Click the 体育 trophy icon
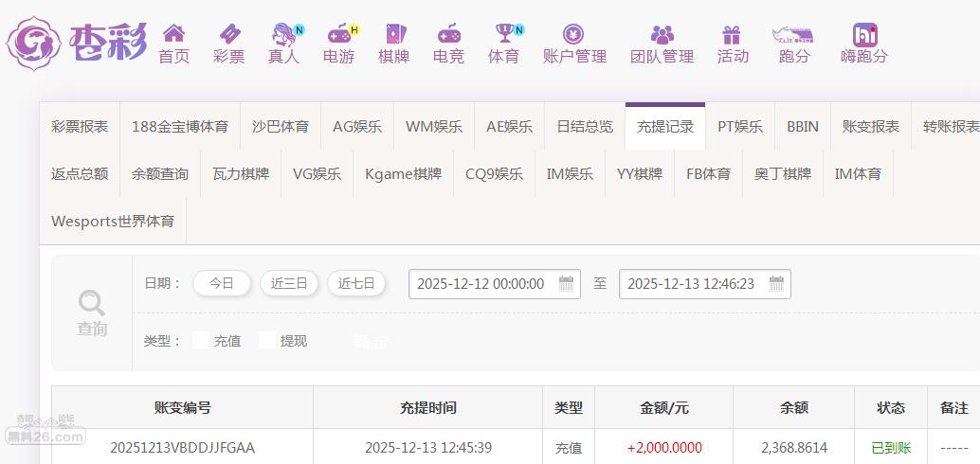 (x=503, y=34)
